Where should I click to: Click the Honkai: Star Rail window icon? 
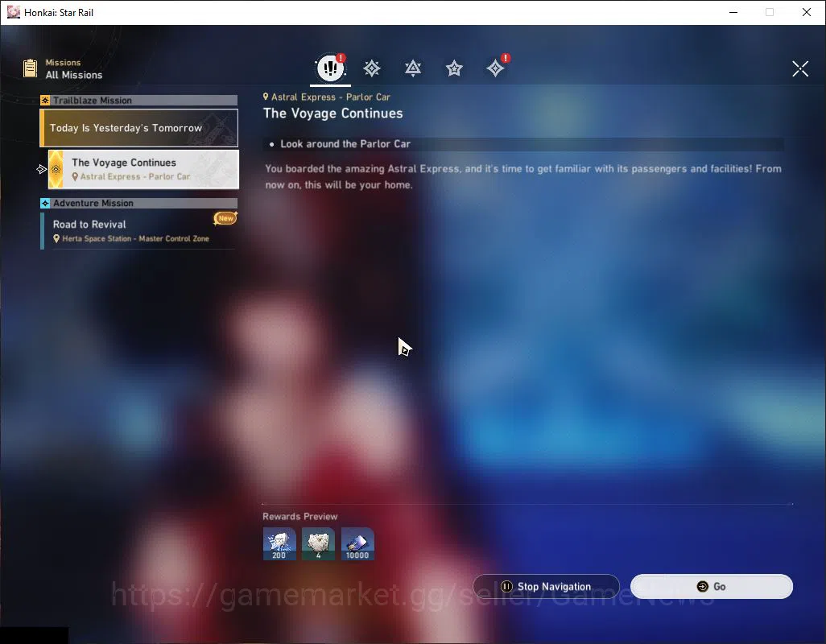coord(14,12)
